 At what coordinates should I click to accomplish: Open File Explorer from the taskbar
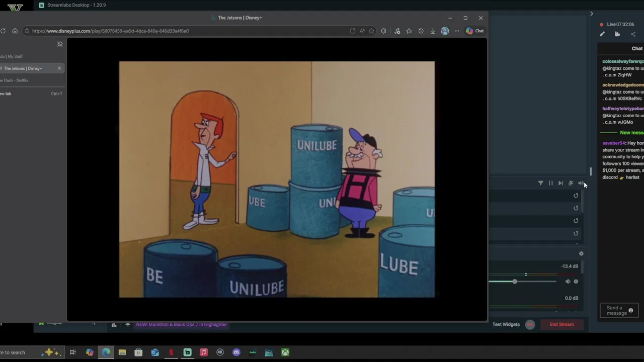click(x=122, y=352)
